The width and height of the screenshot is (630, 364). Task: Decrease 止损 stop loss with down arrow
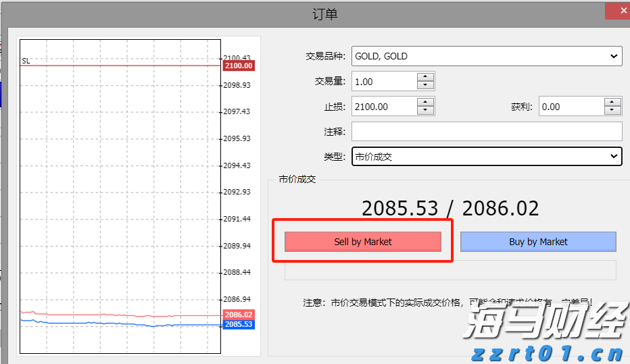425,111
